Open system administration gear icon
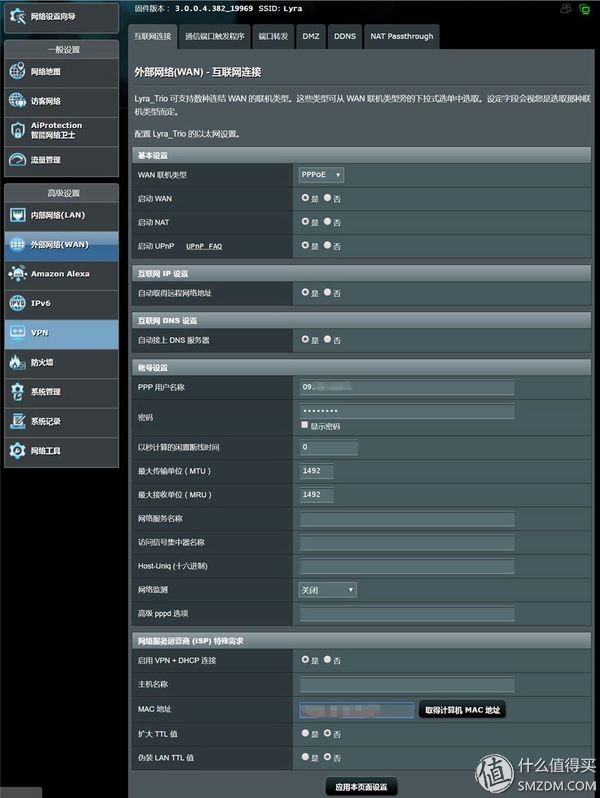The image size is (600, 798). [x=17, y=391]
